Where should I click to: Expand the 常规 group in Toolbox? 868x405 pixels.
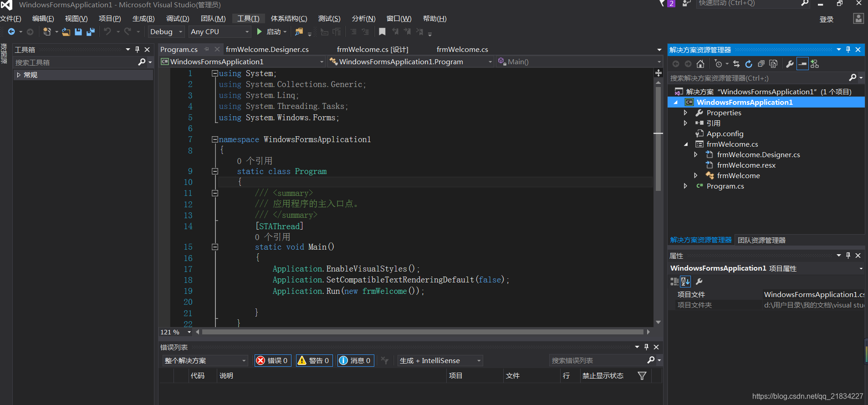click(x=19, y=75)
